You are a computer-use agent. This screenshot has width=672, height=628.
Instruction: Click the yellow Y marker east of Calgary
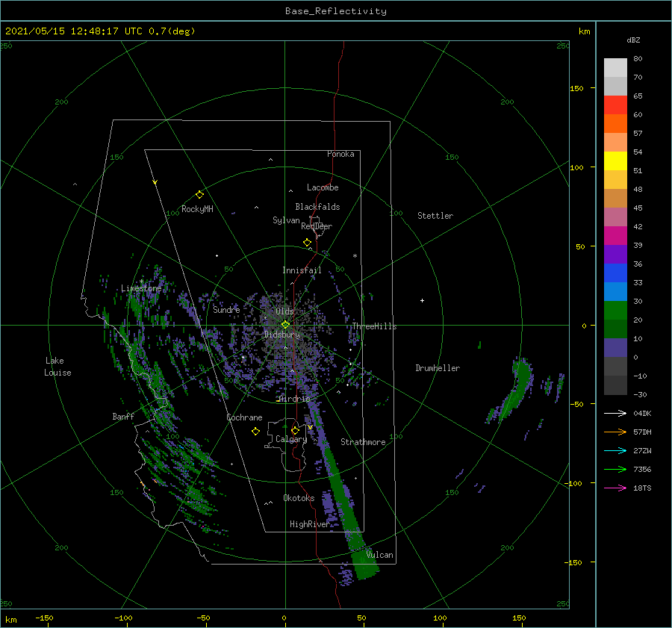pyautogui.click(x=310, y=427)
